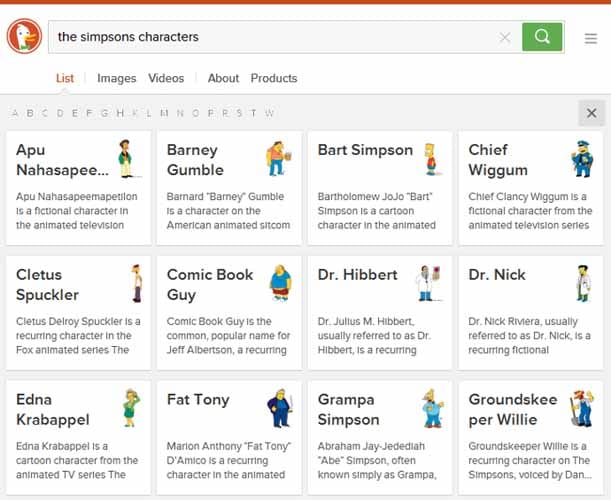Image resolution: width=611 pixels, height=500 pixels.
Task: Click the Barney Gumble character image
Action: [278, 159]
